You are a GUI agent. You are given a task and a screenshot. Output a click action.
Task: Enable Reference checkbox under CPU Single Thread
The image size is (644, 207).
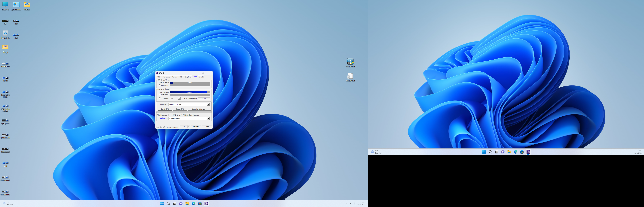click(160, 85)
